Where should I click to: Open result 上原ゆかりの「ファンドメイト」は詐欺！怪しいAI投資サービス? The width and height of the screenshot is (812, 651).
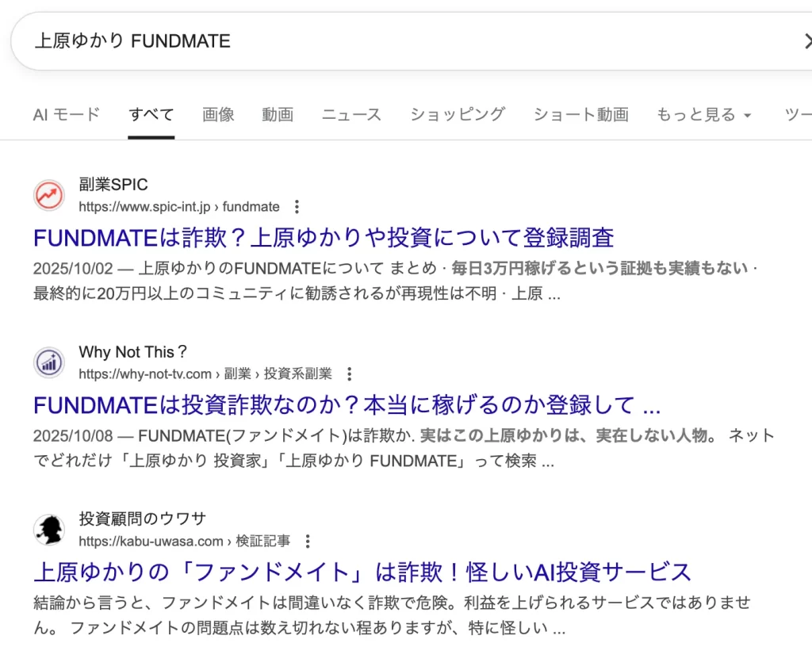pyautogui.click(x=362, y=572)
